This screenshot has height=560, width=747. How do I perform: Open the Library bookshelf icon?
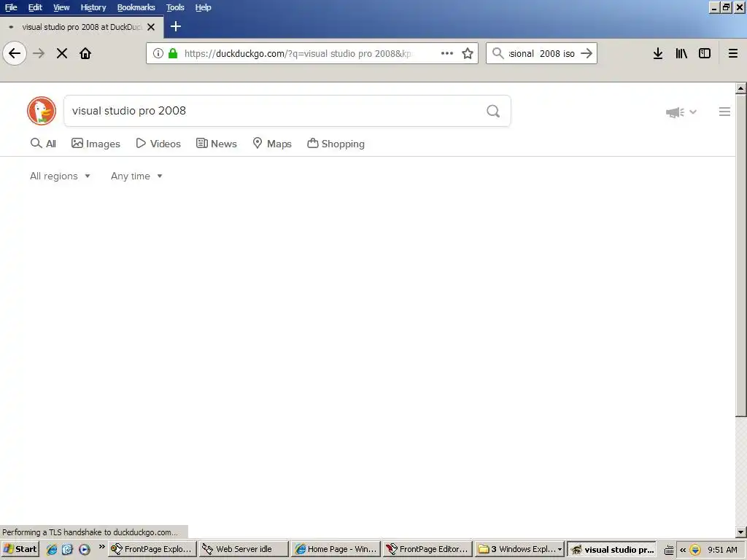[x=681, y=53]
